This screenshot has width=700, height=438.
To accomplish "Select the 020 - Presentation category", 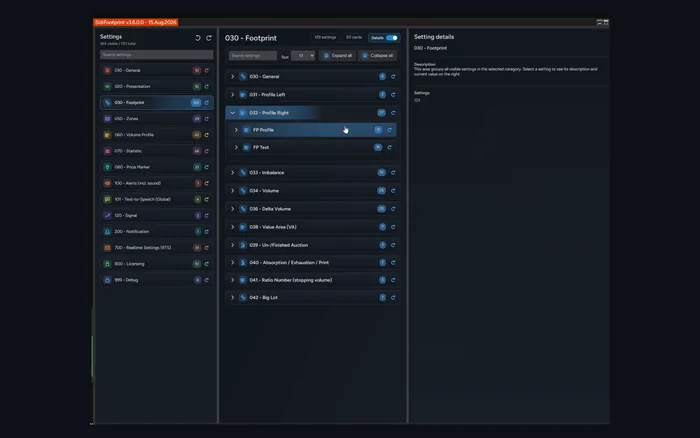I will (157, 87).
